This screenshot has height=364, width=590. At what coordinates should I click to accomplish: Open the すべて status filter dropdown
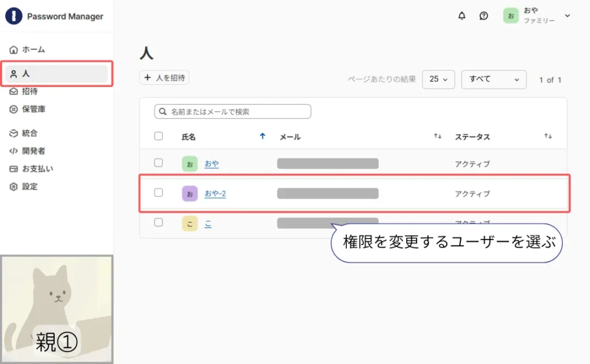[494, 79]
